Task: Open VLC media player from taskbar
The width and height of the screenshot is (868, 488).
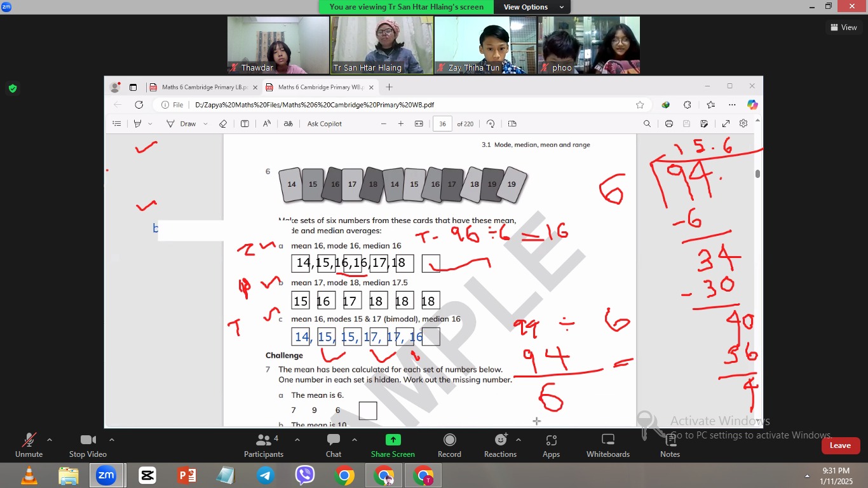Action: click(x=29, y=475)
